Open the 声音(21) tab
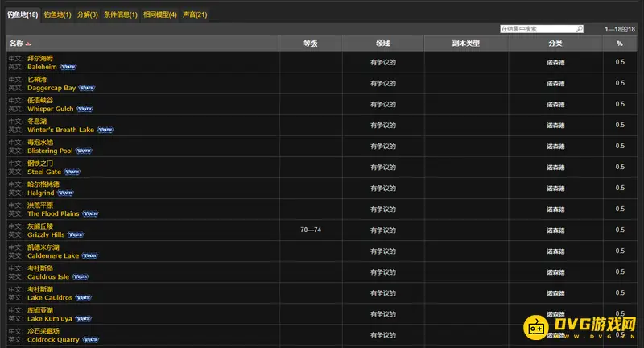644x348 pixels. click(x=195, y=14)
